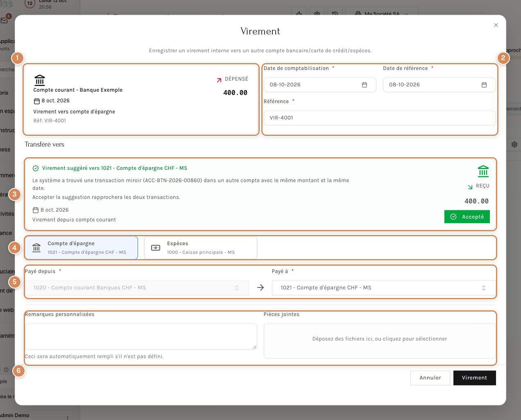
Task: Click the 400.00 amount under DÉPENSE
Action: (235, 93)
